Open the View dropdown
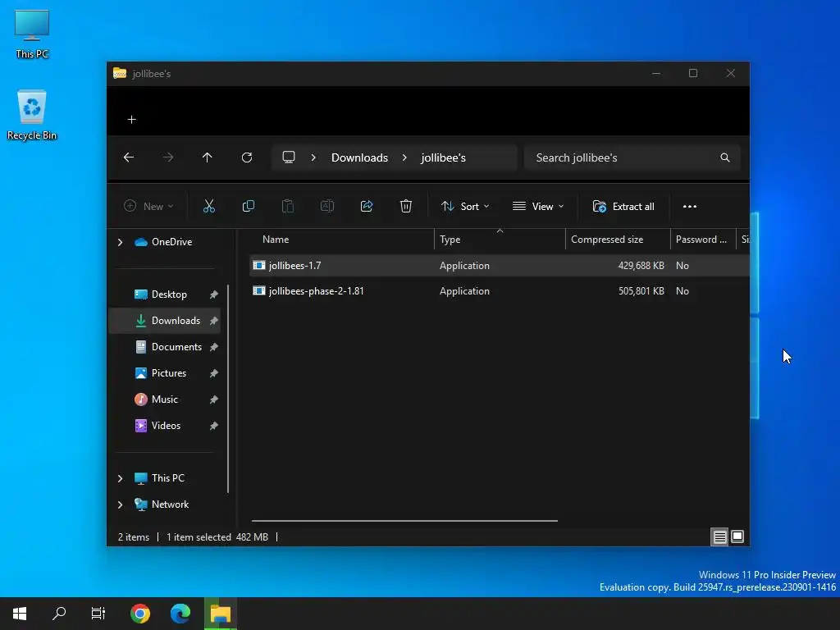840x630 pixels. (538, 206)
